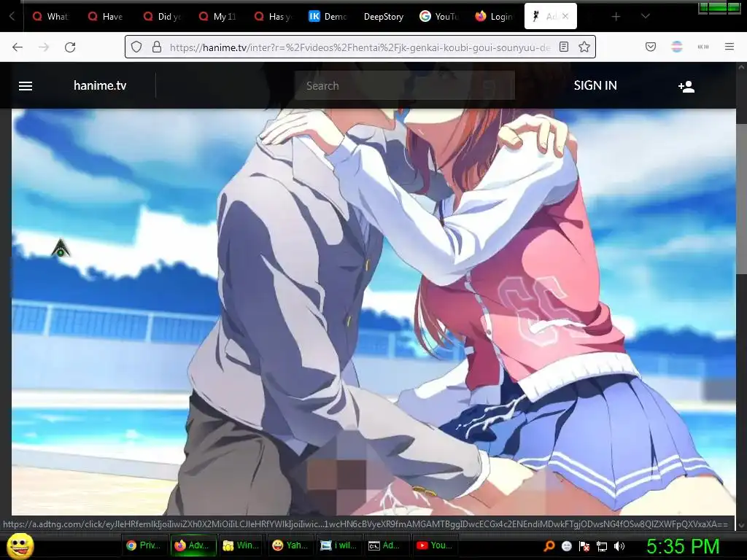This screenshot has height=560, width=747.
Task: Open the volume speaker tray icon
Action: pyautogui.click(x=619, y=546)
